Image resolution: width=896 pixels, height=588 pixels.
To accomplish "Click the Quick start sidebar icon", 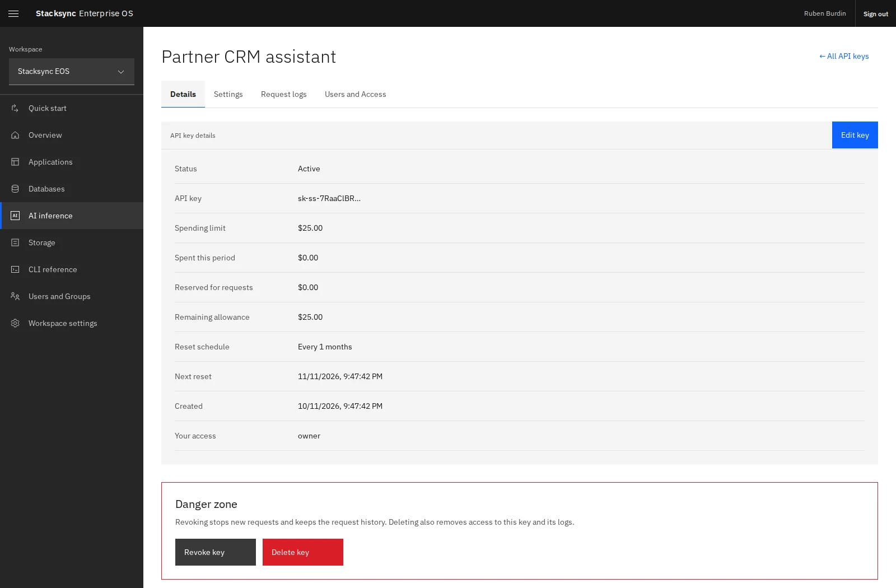I will click(15, 108).
